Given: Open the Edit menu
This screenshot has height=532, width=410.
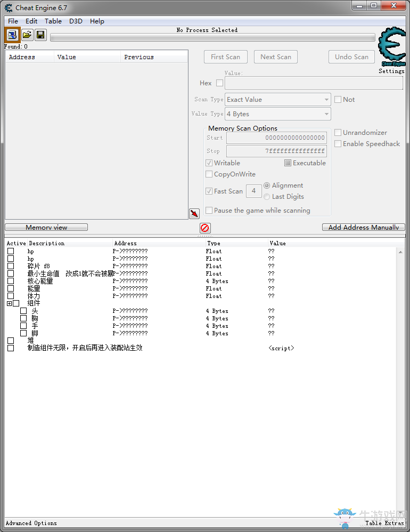Looking at the screenshot, I should [31, 21].
